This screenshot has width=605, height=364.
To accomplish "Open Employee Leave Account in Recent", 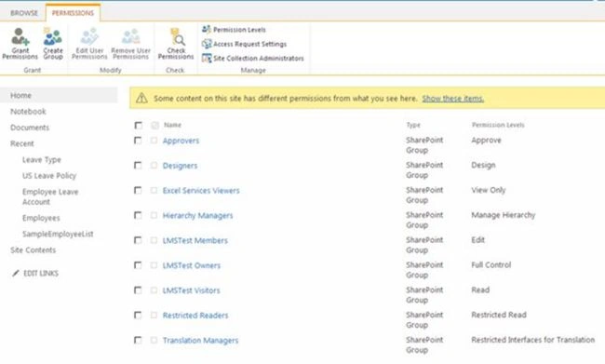I will 50,196.
